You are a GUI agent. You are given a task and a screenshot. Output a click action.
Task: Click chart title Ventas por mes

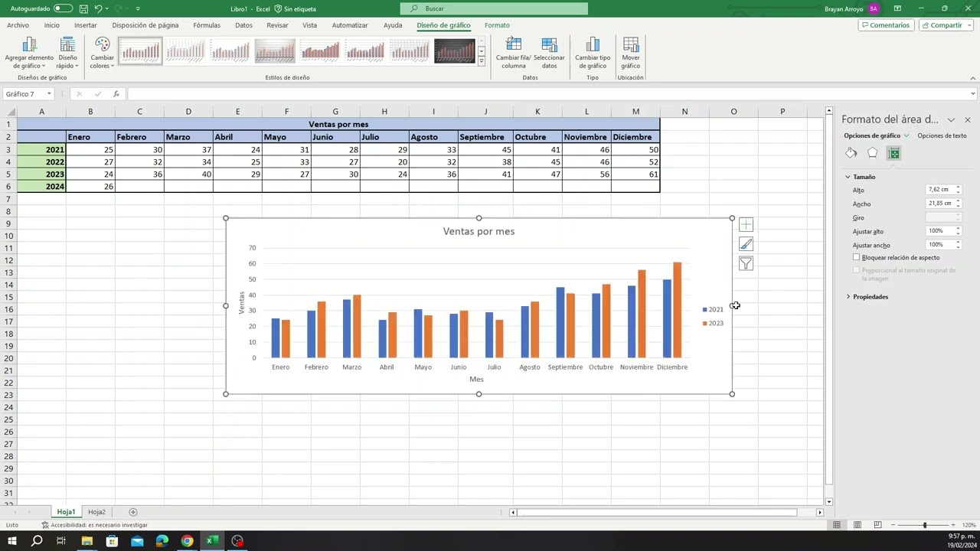tap(479, 231)
